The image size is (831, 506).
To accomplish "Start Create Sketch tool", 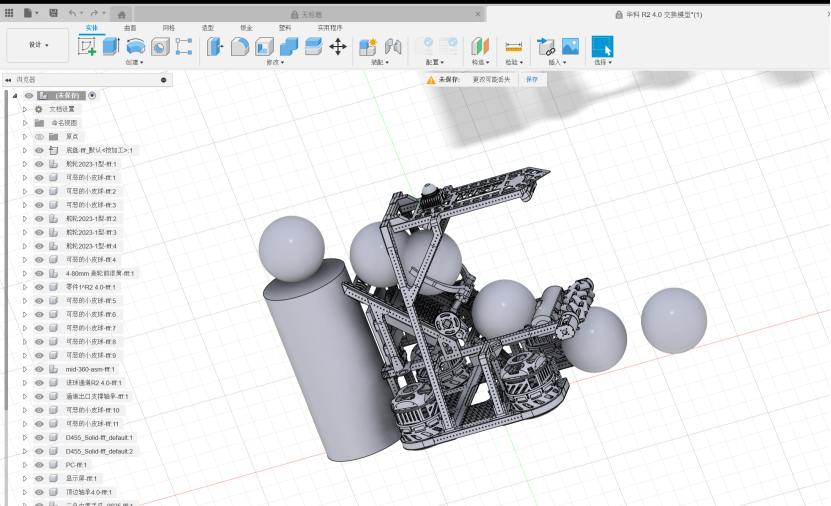I will pos(87,47).
